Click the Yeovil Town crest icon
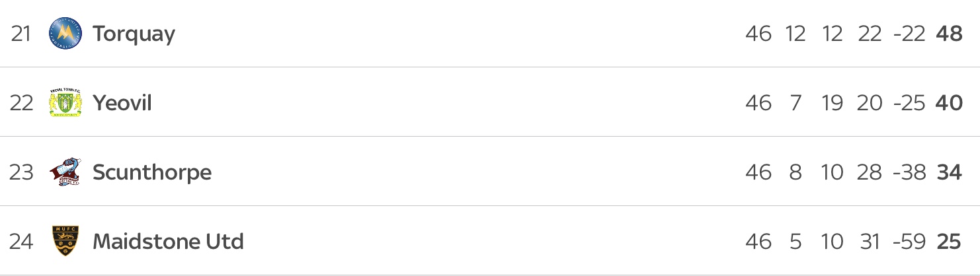 (65, 103)
